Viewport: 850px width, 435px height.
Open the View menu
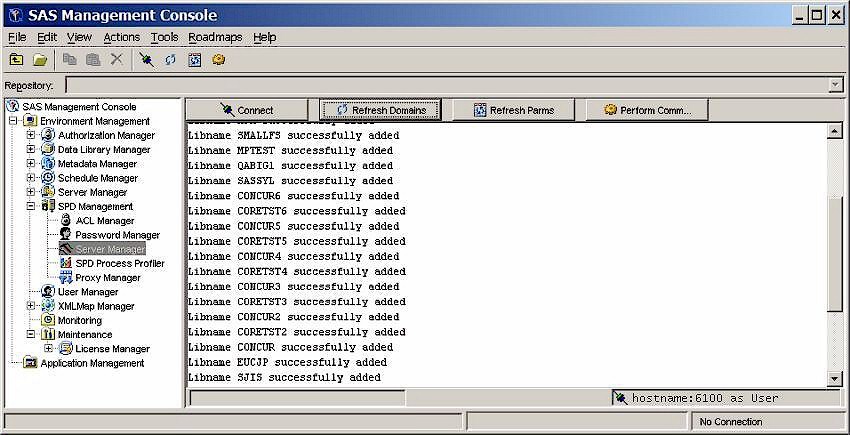coord(79,37)
